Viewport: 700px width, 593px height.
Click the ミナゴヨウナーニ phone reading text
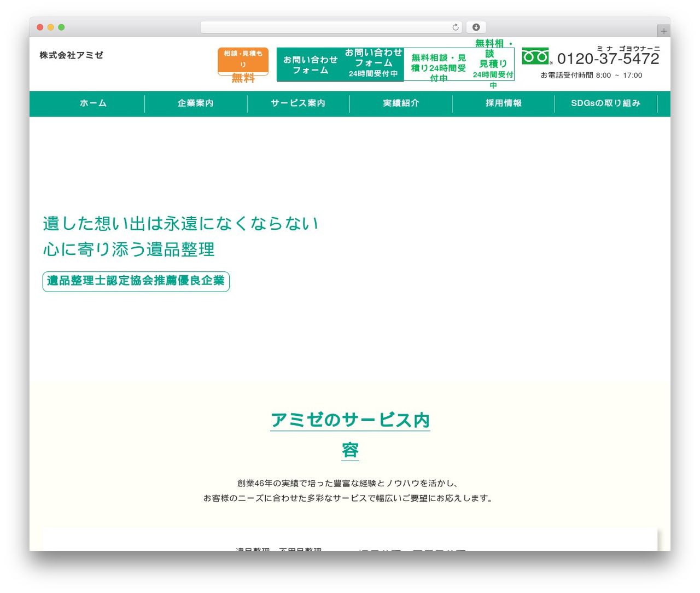(x=628, y=49)
